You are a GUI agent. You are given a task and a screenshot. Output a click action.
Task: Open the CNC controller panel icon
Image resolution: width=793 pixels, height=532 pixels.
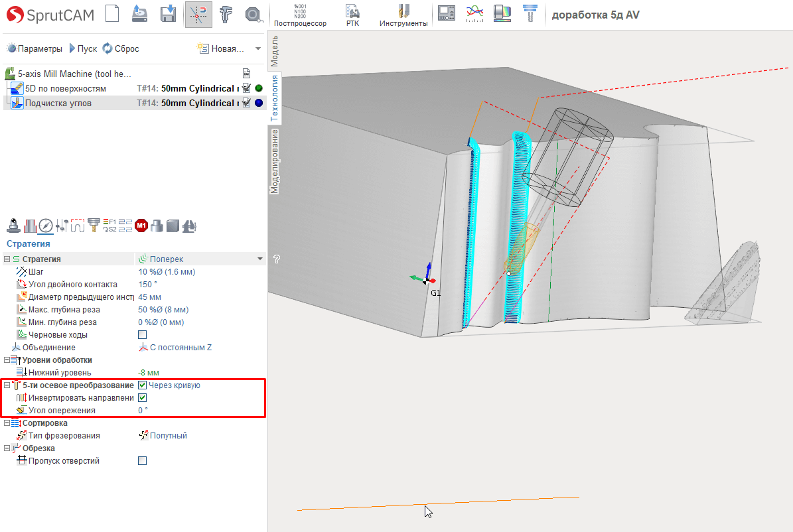(446, 13)
